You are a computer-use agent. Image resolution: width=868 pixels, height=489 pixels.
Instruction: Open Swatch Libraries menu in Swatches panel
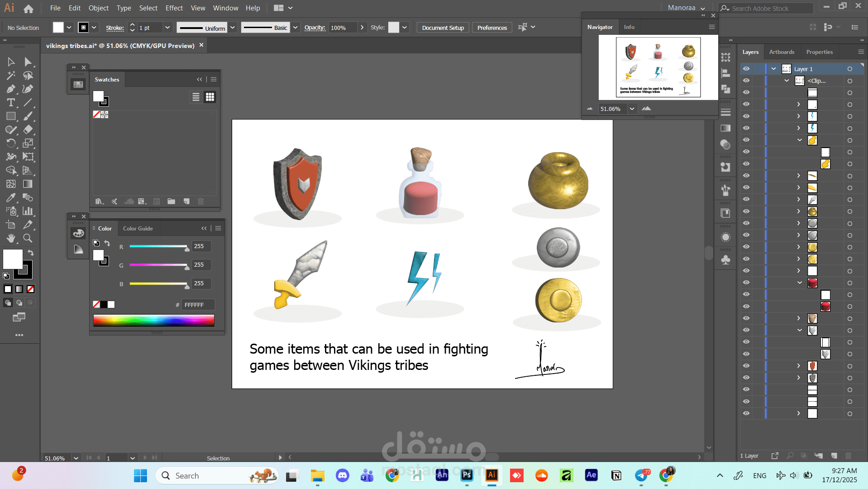[99, 201]
